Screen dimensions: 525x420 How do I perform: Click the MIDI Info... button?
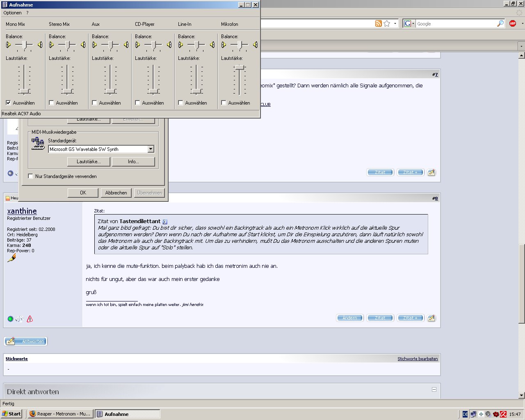pyautogui.click(x=133, y=162)
